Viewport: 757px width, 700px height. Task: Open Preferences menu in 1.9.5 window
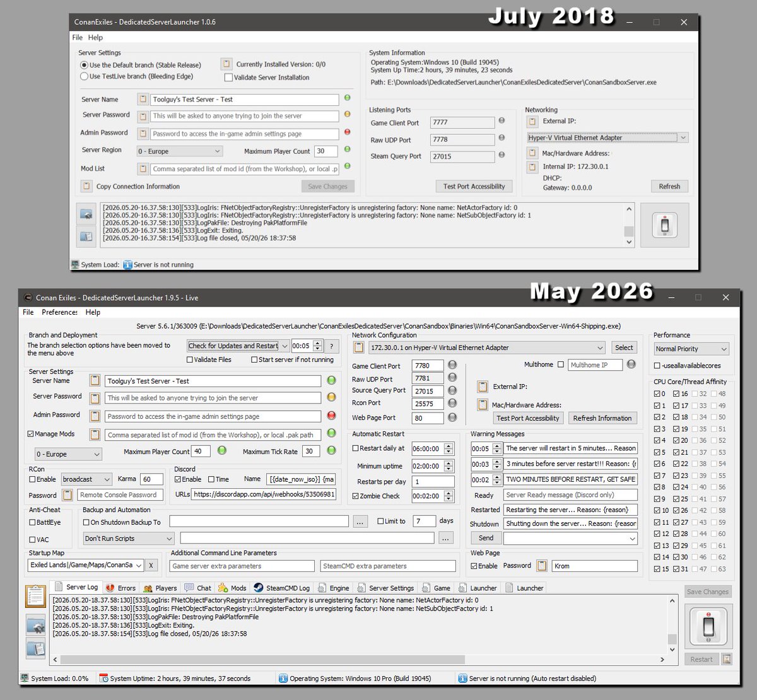click(x=59, y=312)
